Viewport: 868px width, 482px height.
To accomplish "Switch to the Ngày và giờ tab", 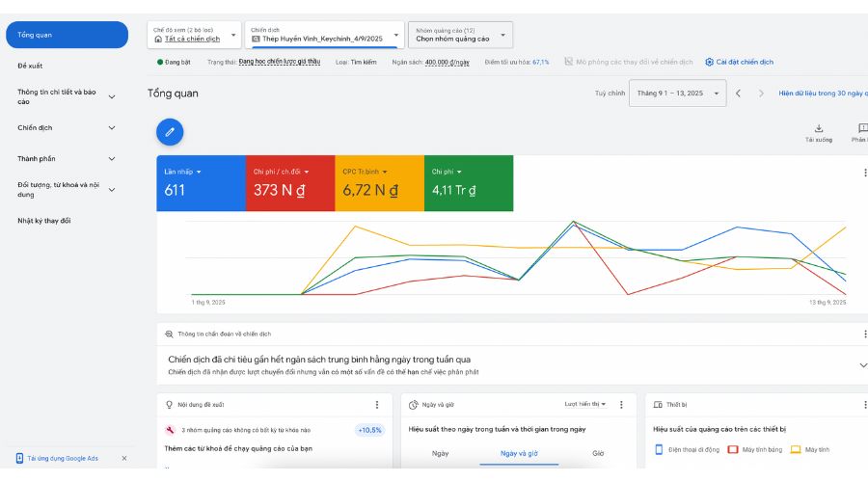I will coord(519,454).
